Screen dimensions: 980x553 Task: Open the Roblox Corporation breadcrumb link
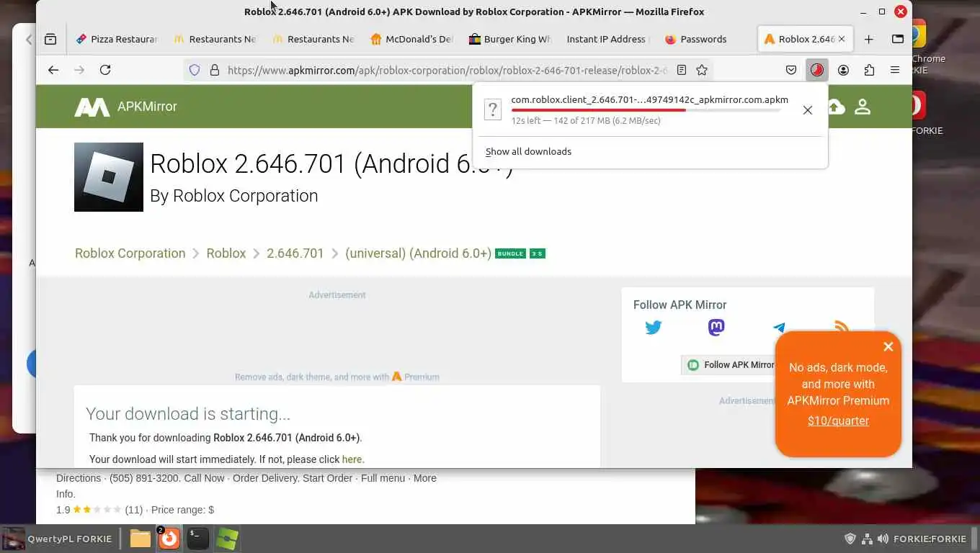[x=130, y=253]
